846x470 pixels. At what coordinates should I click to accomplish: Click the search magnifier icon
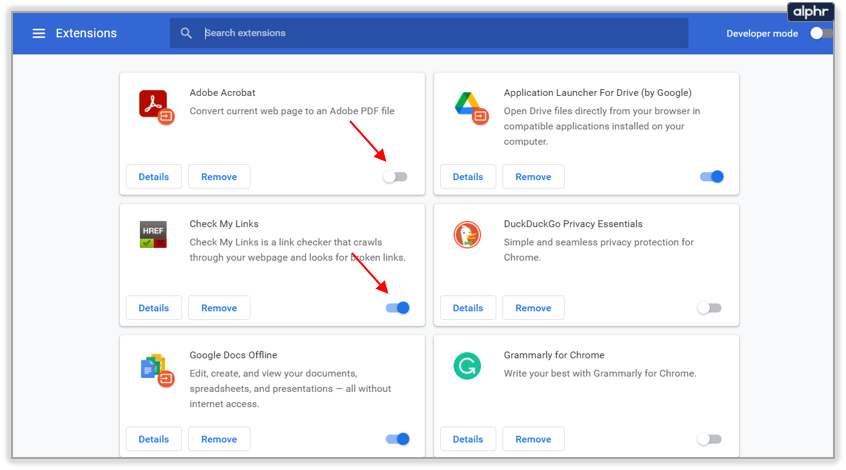(186, 33)
